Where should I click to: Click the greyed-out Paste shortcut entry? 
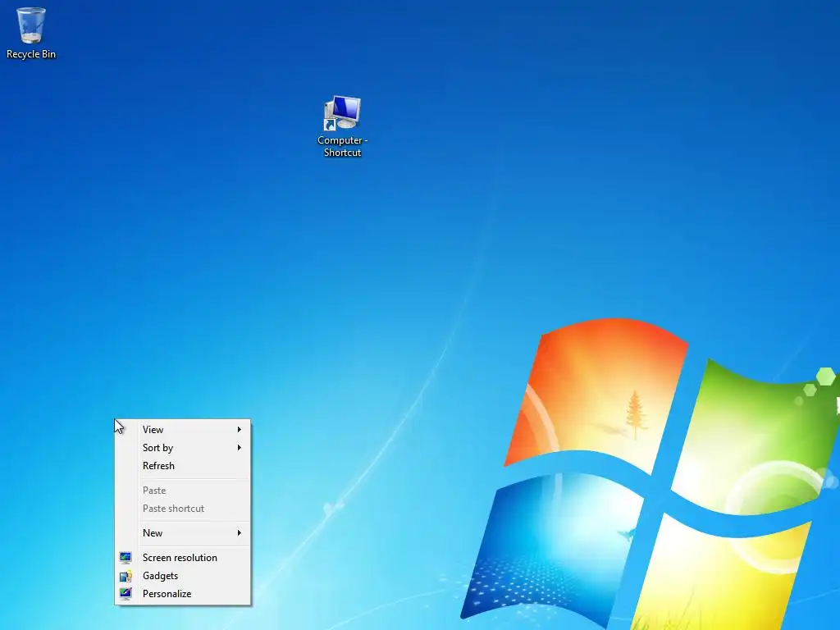[183, 509]
